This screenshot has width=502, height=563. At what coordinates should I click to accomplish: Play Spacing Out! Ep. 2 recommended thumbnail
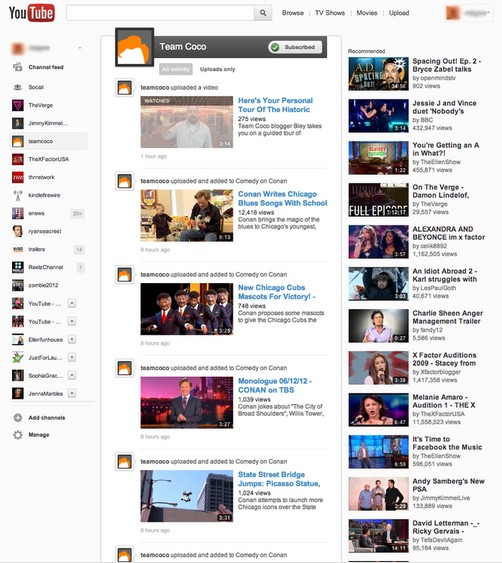click(378, 74)
